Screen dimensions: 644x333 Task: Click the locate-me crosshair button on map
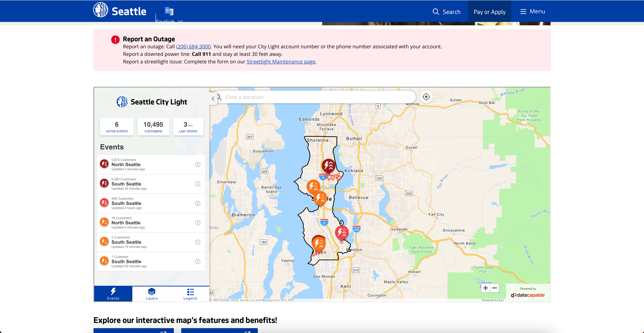pyautogui.click(x=426, y=97)
